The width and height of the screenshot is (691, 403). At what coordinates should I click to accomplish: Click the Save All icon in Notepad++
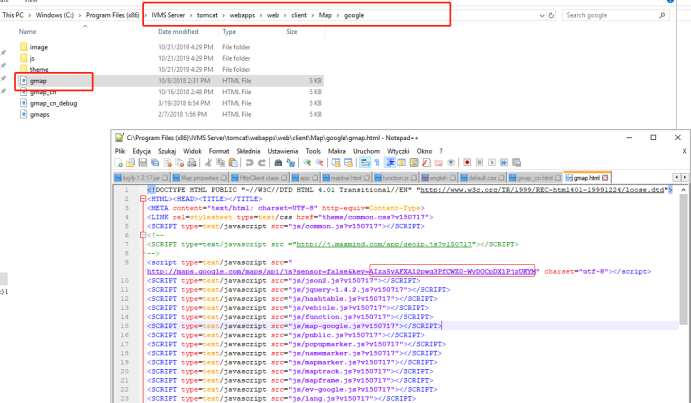click(x=155, y=163)
